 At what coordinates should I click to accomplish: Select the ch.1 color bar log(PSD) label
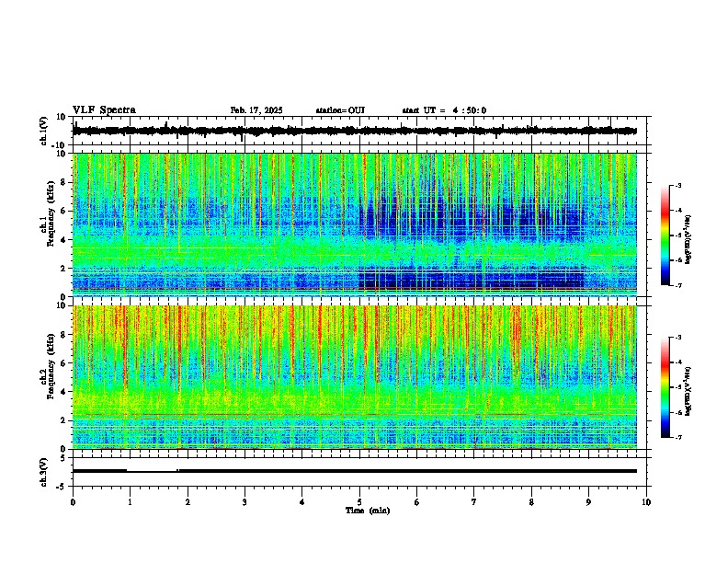point(688,239)
